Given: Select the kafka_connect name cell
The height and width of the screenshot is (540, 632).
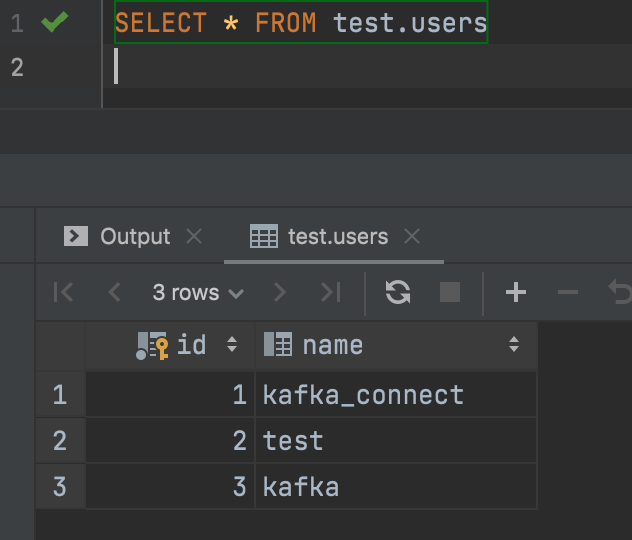Looking at the screenshot, I should pyautogui.click(x=363, y=395).
